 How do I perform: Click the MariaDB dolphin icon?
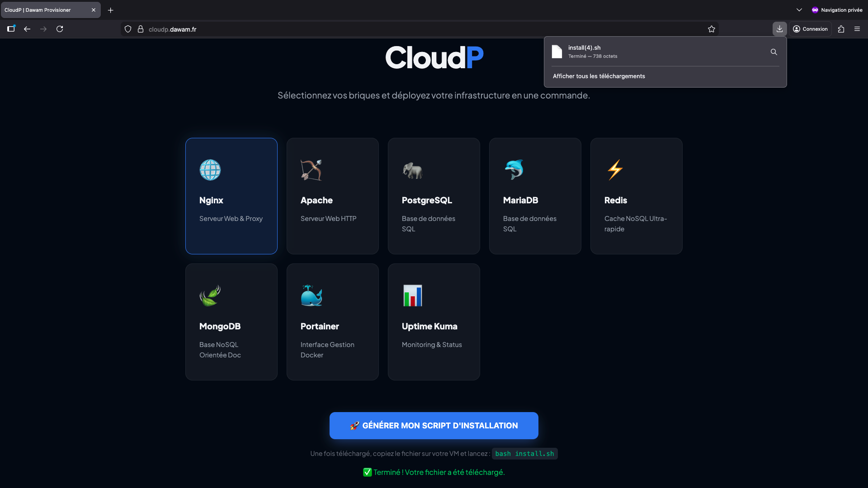[514, 170]
